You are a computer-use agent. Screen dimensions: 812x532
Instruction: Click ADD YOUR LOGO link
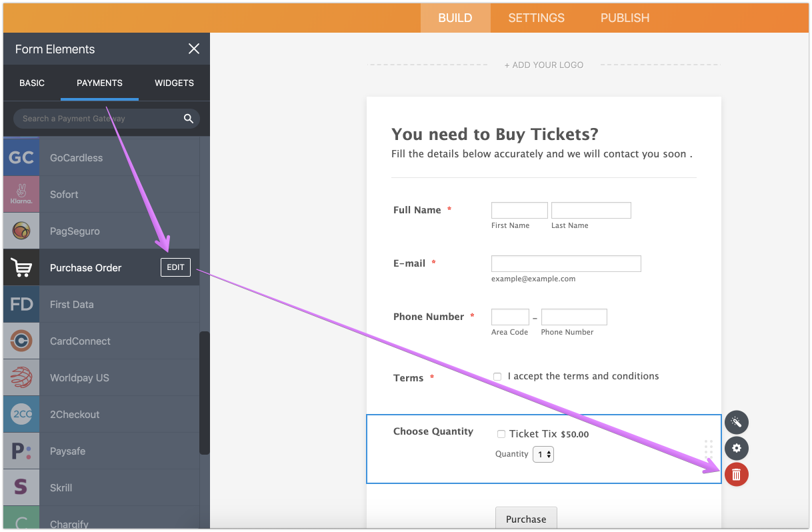[544, 65]
